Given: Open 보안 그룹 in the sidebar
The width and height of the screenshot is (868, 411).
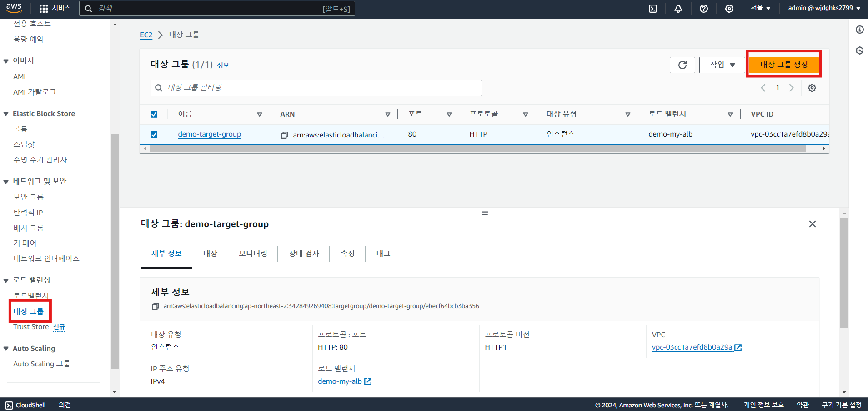Looking at the screenshot, I should [29, 197].
